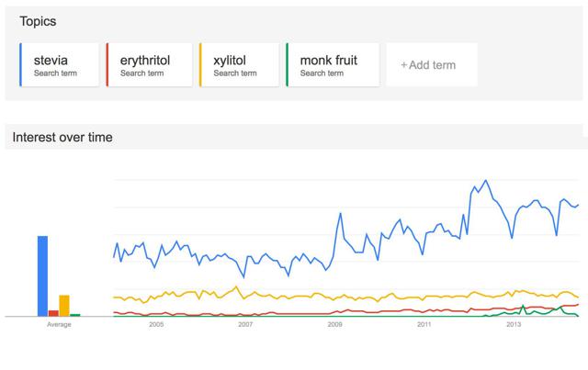Screen dimensions: 588x370
Task: Click the yellow xylitol average bar
Action: click(x=64, y=306)
